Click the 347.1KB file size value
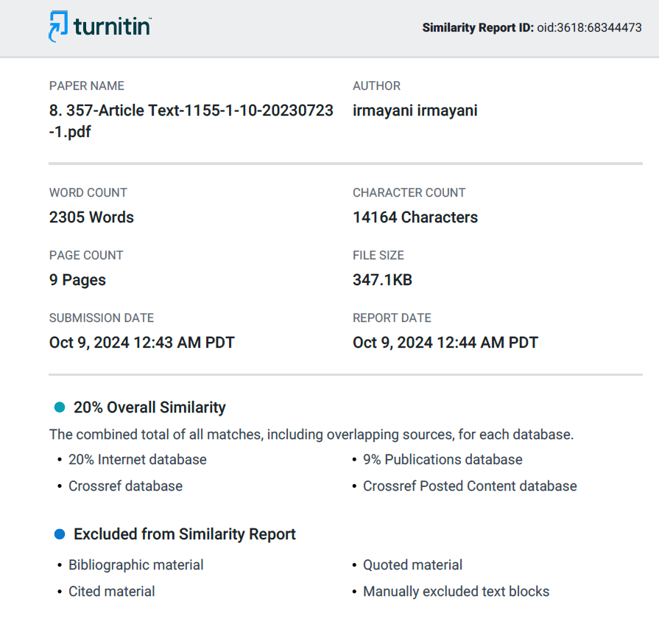 [382, 280]
